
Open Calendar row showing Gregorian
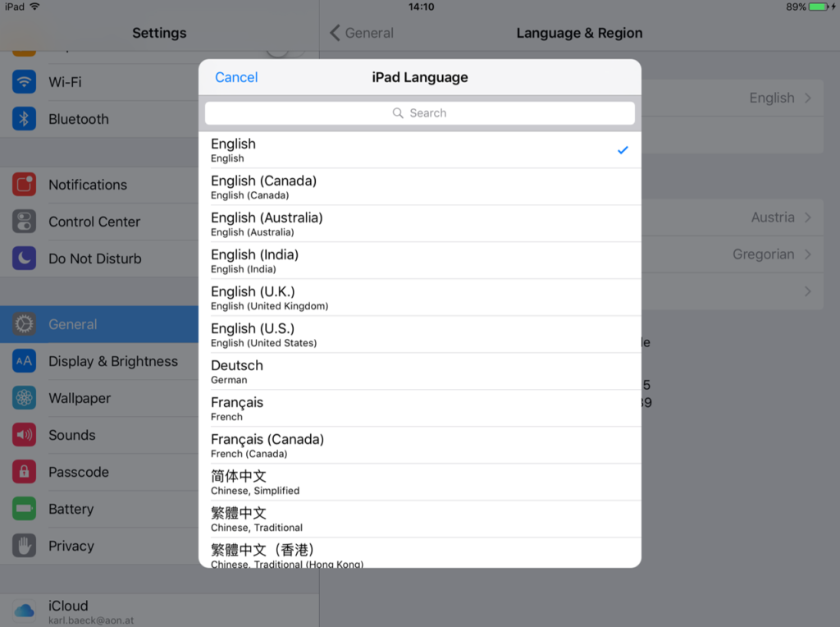click(x=733, y=254)
